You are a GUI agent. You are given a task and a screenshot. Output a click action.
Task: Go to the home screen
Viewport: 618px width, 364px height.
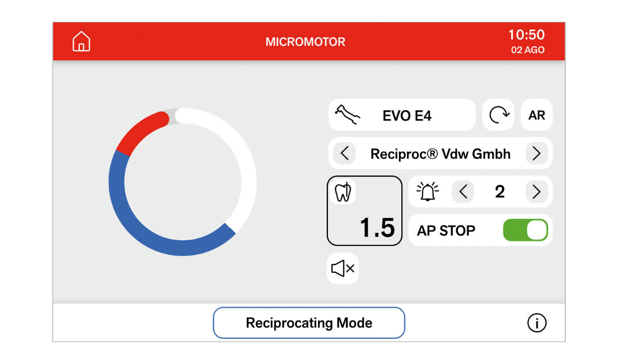(x=81, y=41)
